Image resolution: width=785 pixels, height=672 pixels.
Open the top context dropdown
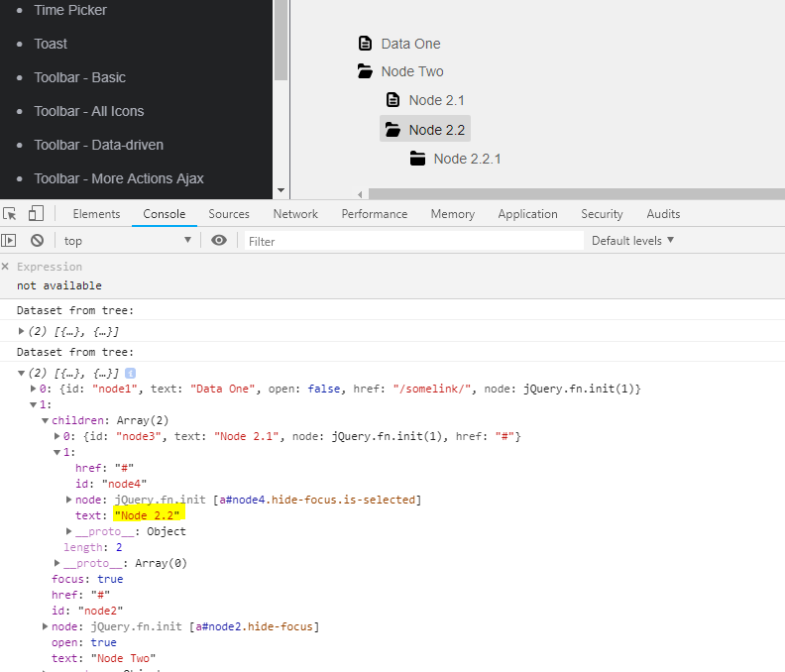pyautogui.click(x=128, y=241)
